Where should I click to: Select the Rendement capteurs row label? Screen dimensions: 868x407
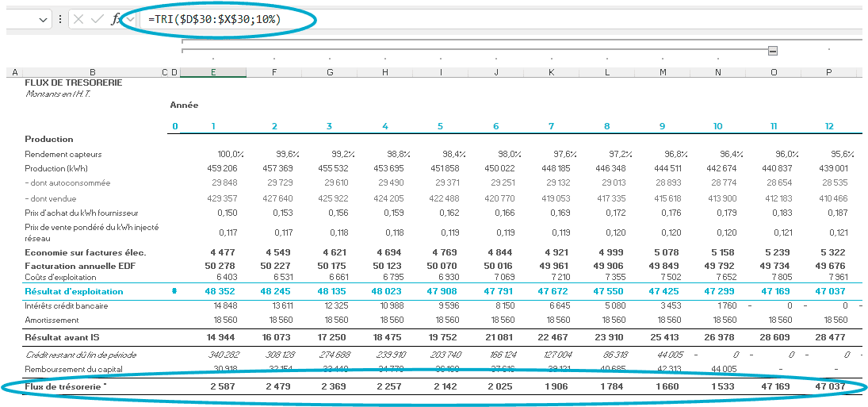tap(63, 155)
